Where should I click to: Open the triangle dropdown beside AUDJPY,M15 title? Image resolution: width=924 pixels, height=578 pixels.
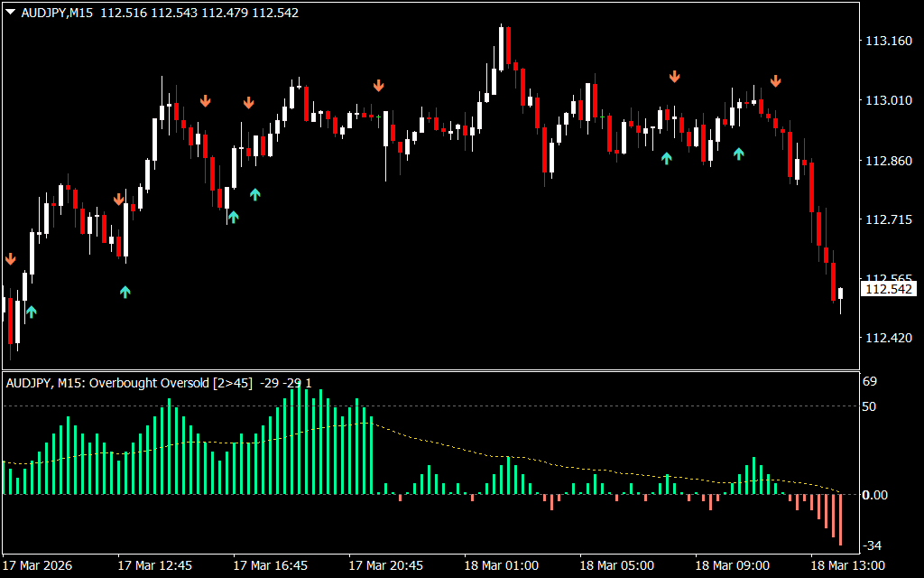pyautogui.click(x=11, y=13)
